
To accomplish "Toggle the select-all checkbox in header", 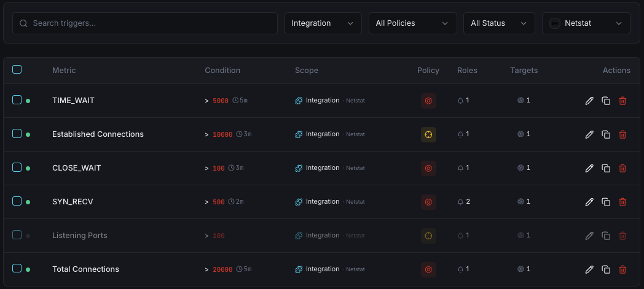I will pyautogui.click(x=17, y=69).
